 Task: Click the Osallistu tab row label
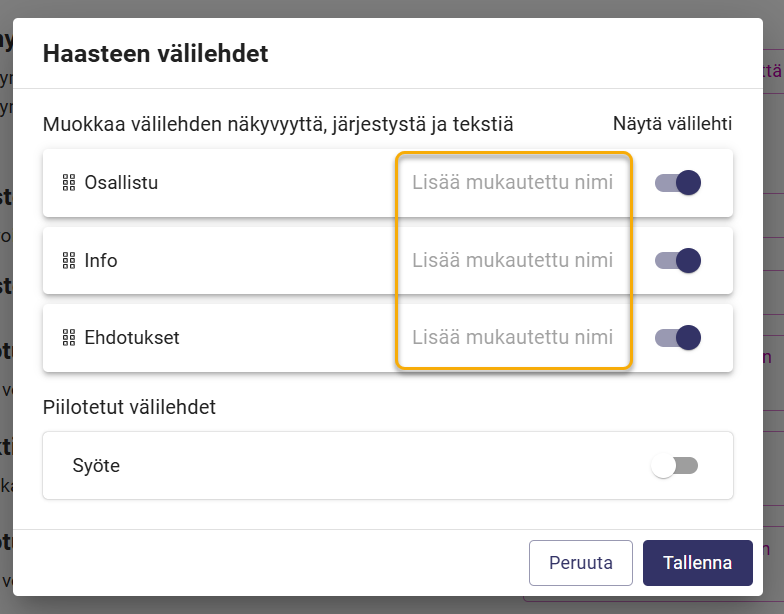coord(121,183)
